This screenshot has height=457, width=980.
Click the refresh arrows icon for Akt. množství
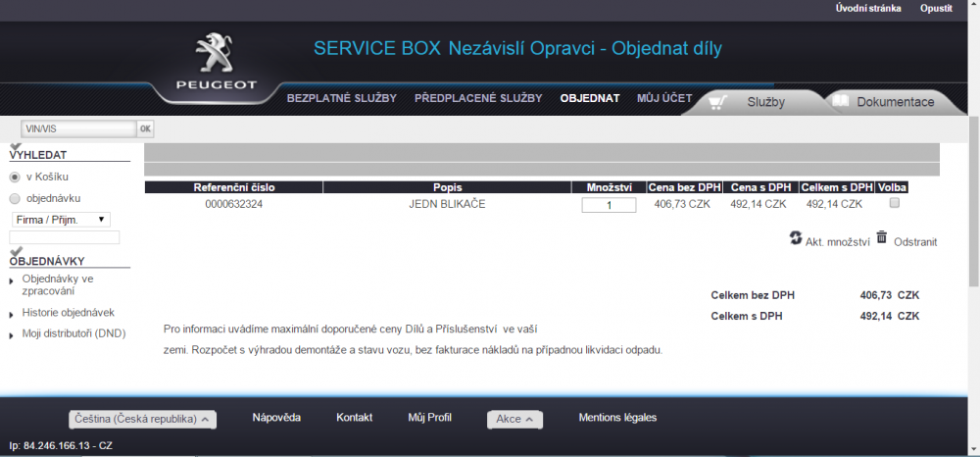tap(795, 237)
